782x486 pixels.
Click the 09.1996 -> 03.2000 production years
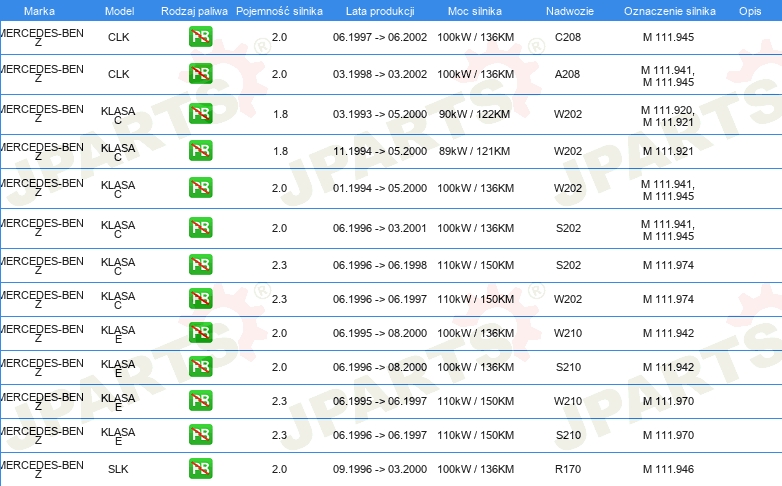pyautogui.click(x=380, y=469)
